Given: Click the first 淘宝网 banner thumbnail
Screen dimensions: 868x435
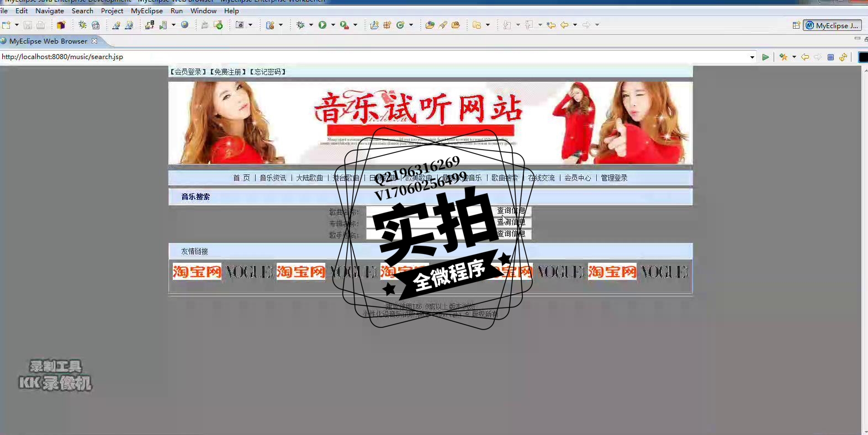Looking at the screenshot, I should (x=197, y=272).
